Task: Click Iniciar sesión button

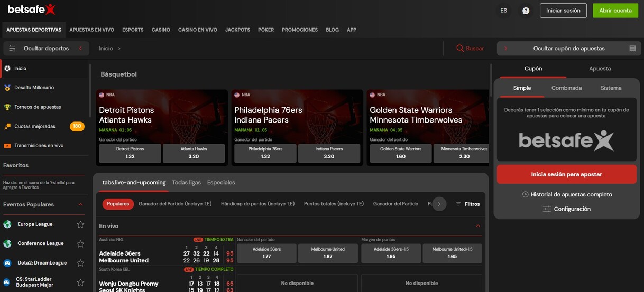Action: point(563,11)
